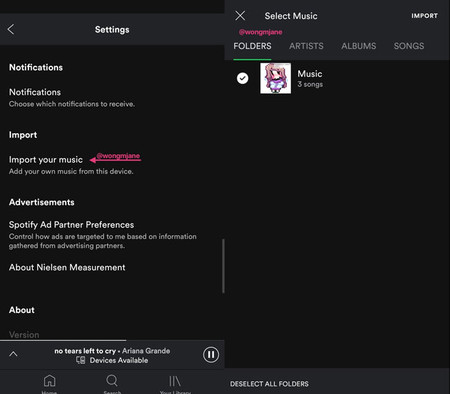Tap the Music folder thumbnail
450x394 pixels.
(275, 78)
